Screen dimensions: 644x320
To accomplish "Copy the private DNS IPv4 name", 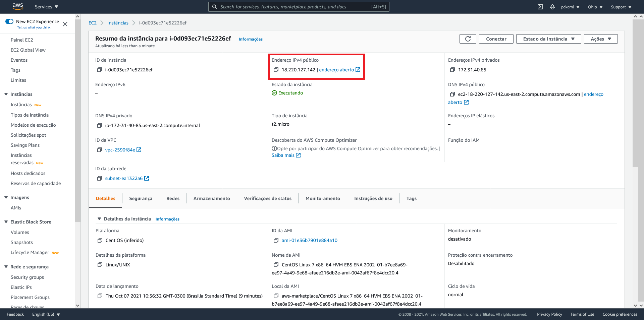I will (x=99, y=125).
